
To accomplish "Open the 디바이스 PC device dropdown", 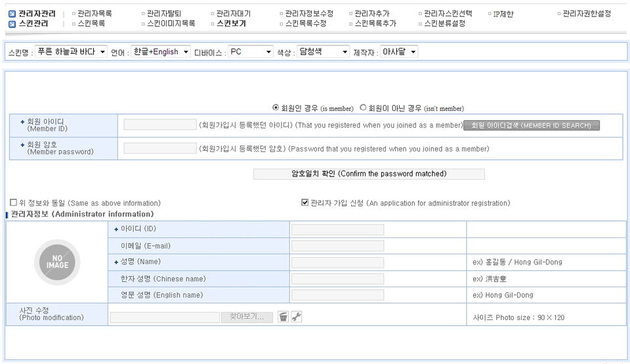I will tap(251, 52).
